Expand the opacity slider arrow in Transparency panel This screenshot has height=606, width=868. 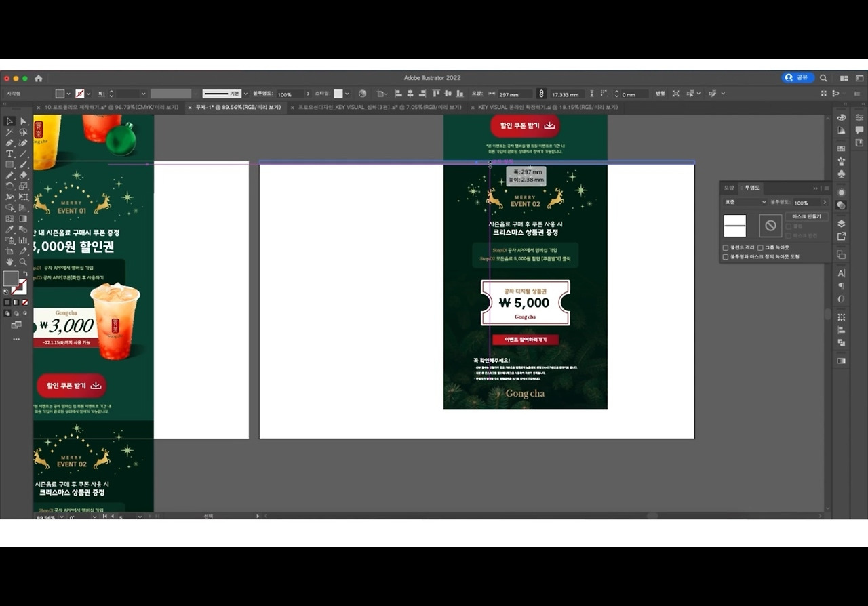point(825,203)
